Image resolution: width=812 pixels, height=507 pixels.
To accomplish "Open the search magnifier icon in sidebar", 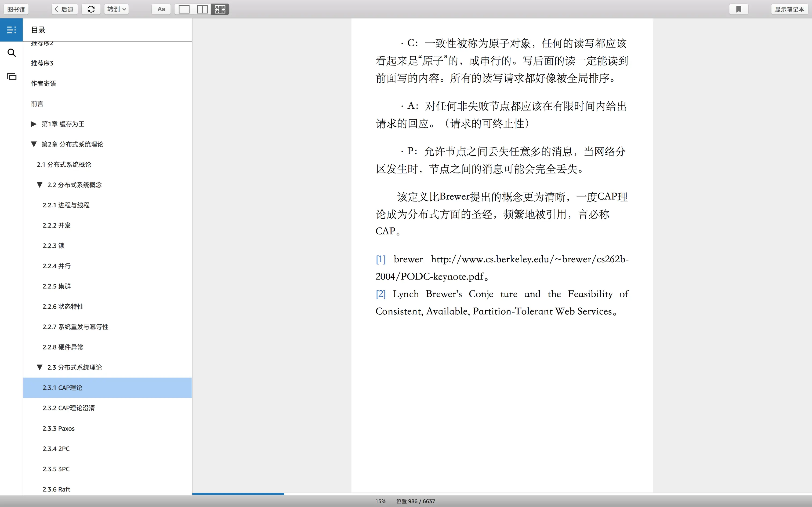I will (x=11, y=53).
